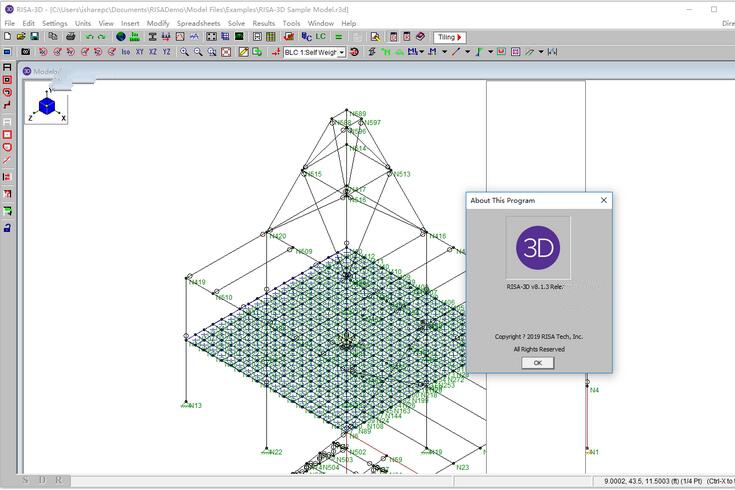Switch to the XZ plane view

(153, 52)
